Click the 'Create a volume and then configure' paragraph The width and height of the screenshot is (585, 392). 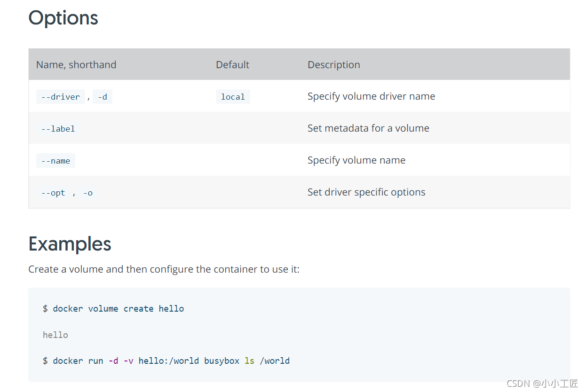tap(164, 269)
